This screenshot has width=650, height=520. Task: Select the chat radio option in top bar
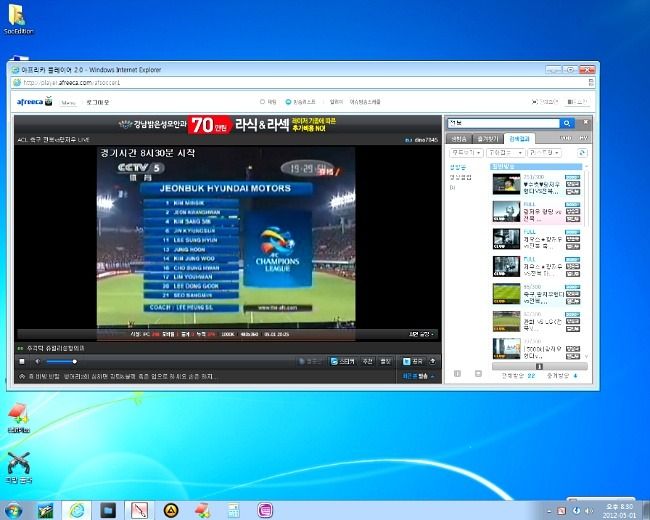point(268,102)
